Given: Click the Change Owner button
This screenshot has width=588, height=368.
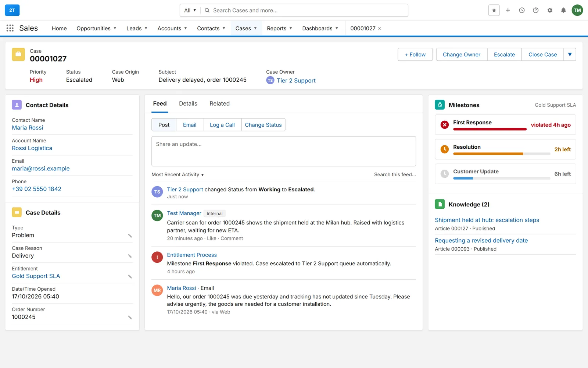Looking at the screenshot, I should tap(462, 54).
